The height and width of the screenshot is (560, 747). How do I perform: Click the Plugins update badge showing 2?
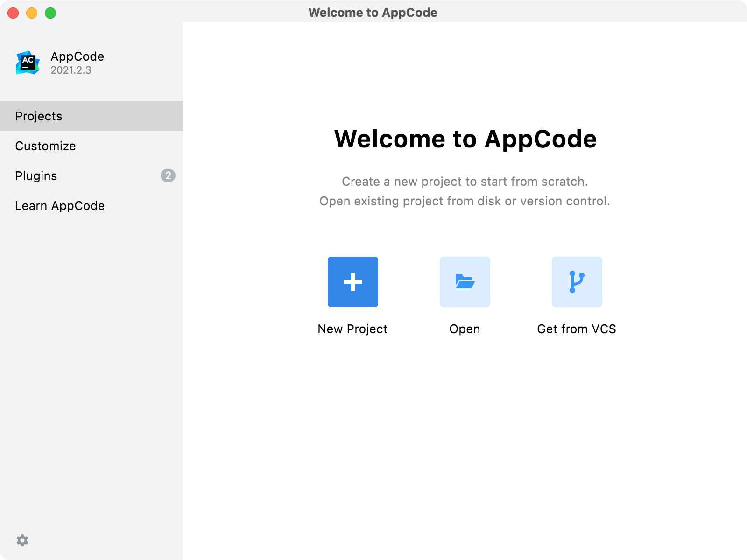168,175
